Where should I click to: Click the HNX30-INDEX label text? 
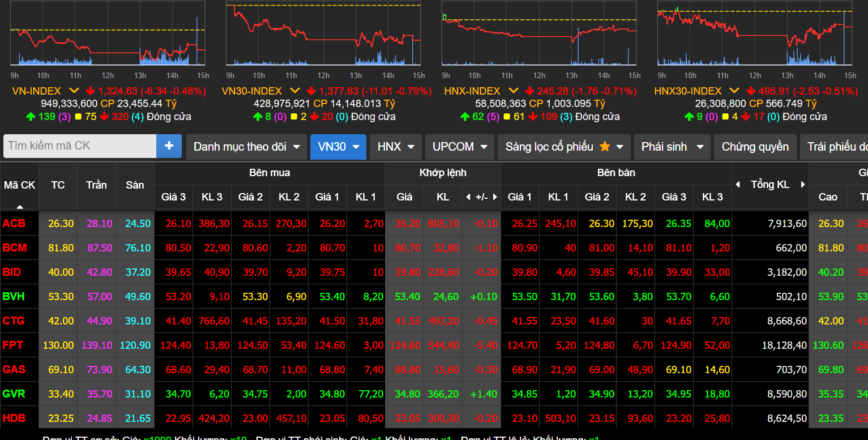pyautogui.click(x=688, y=91)
